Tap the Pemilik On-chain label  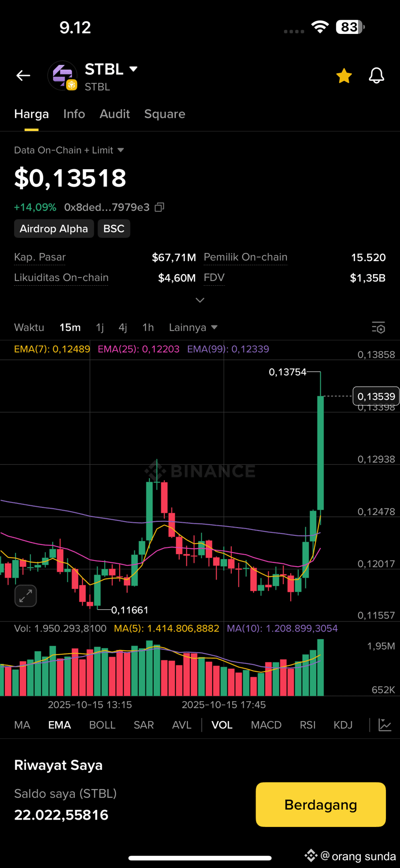[245, 257]
